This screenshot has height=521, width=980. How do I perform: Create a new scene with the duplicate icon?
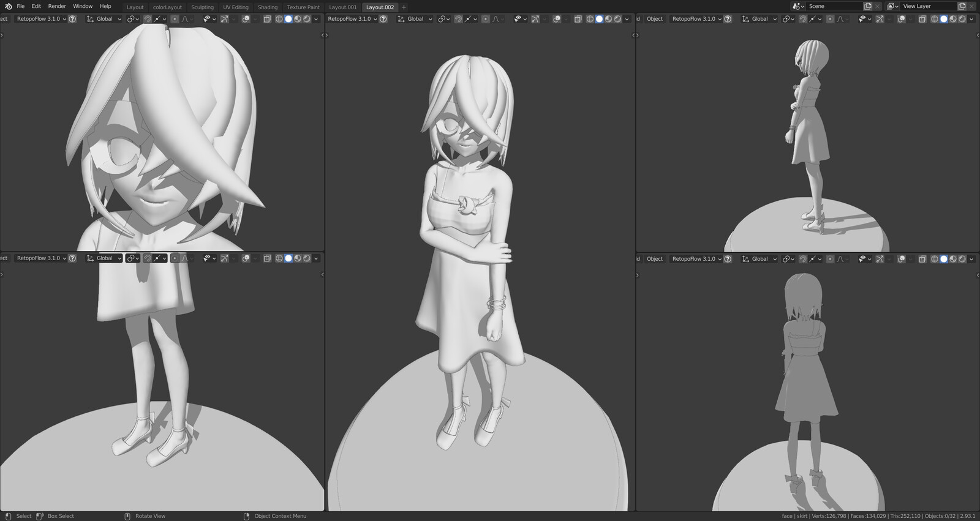click(x=868, y=6)
